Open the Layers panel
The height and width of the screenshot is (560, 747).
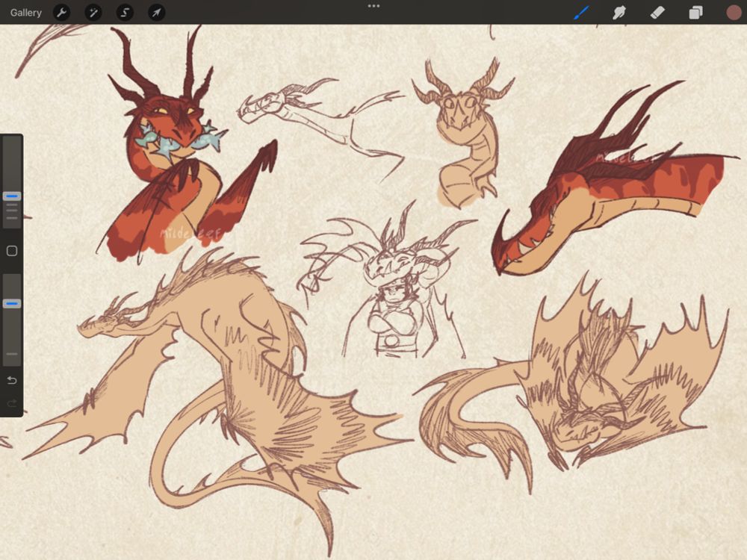[x=695, y=13]
